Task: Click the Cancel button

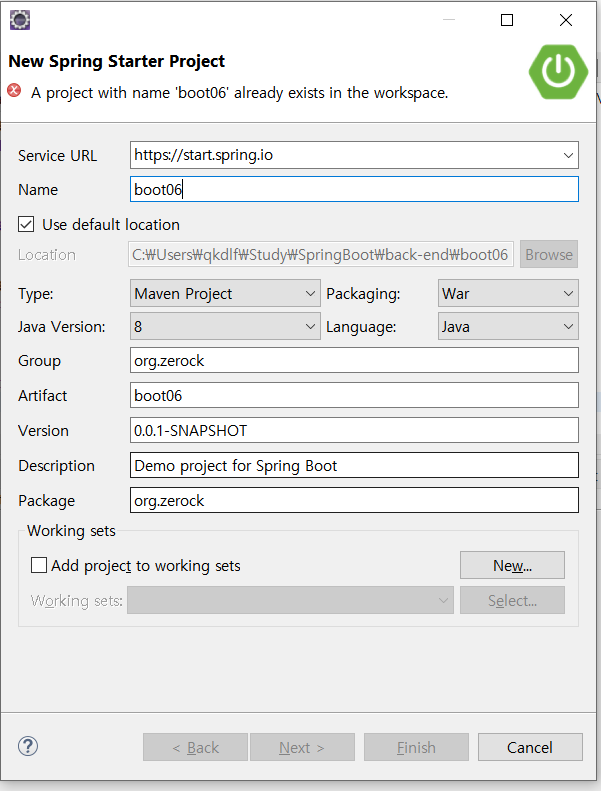Action: pyautogui.click(x=530, y=747)
